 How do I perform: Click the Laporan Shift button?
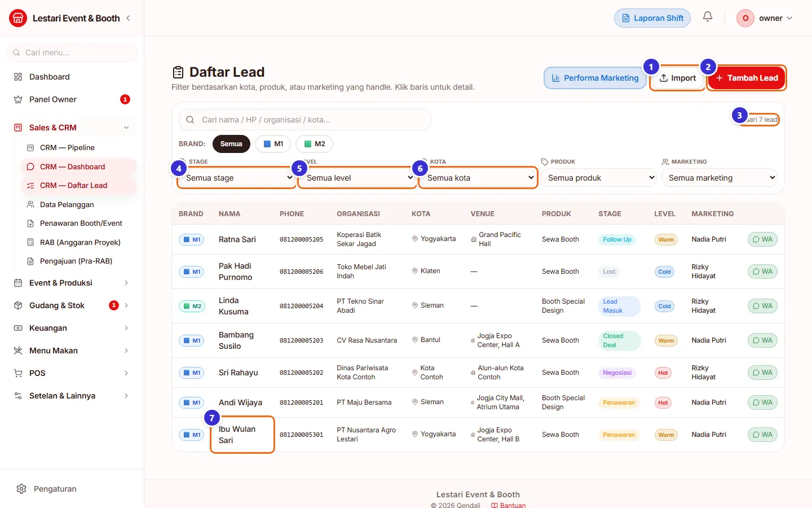pos(652,18)
